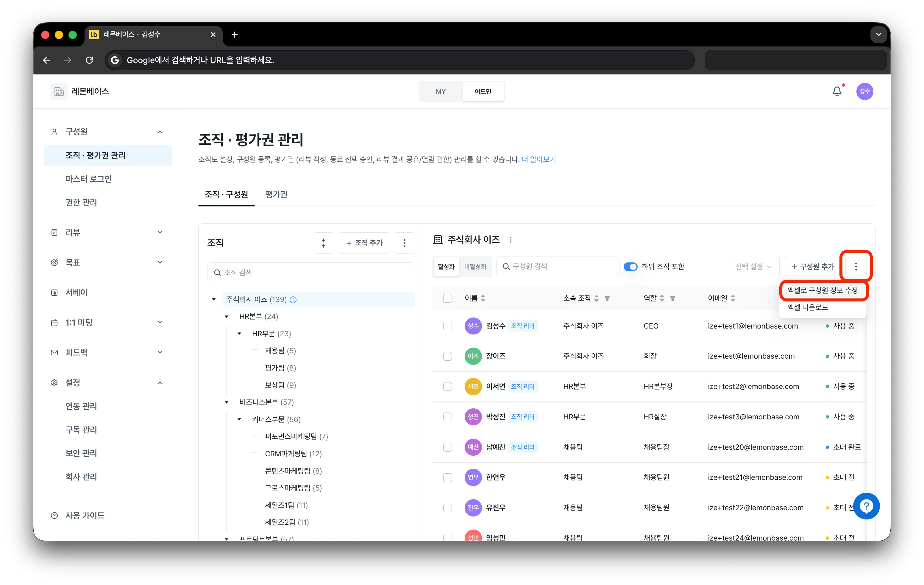Check the box for 박성진
Viewport: 924px width, 585px height.
tap(447, 417)
